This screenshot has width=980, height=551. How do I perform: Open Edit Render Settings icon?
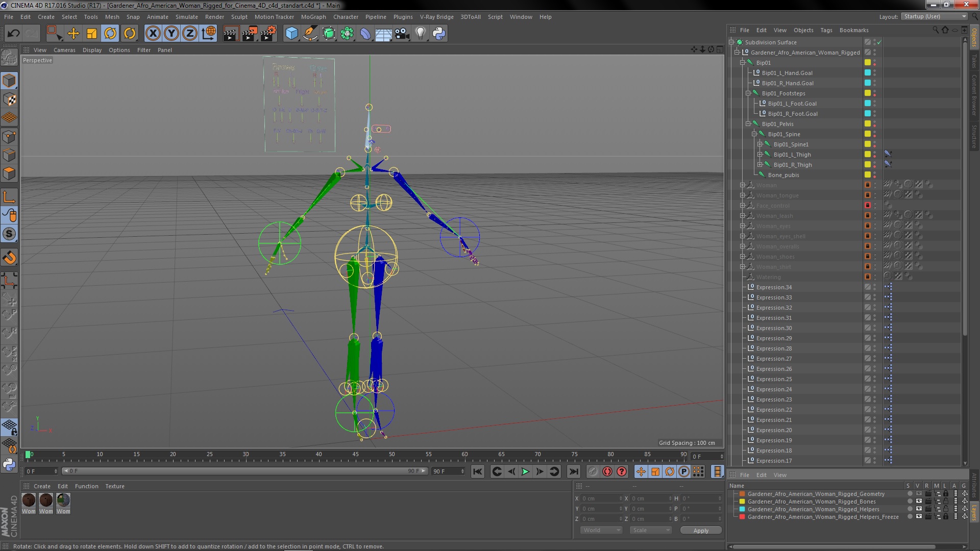[268, 34]
